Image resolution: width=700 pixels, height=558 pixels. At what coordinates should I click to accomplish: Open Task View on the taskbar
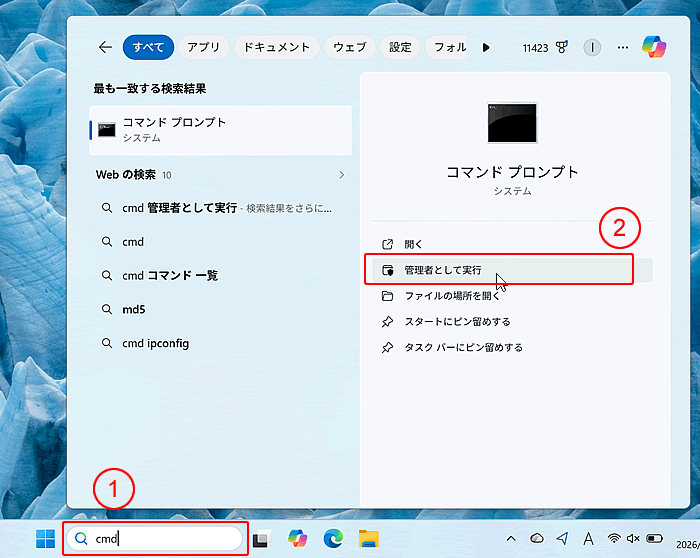(x=261, y=539)
